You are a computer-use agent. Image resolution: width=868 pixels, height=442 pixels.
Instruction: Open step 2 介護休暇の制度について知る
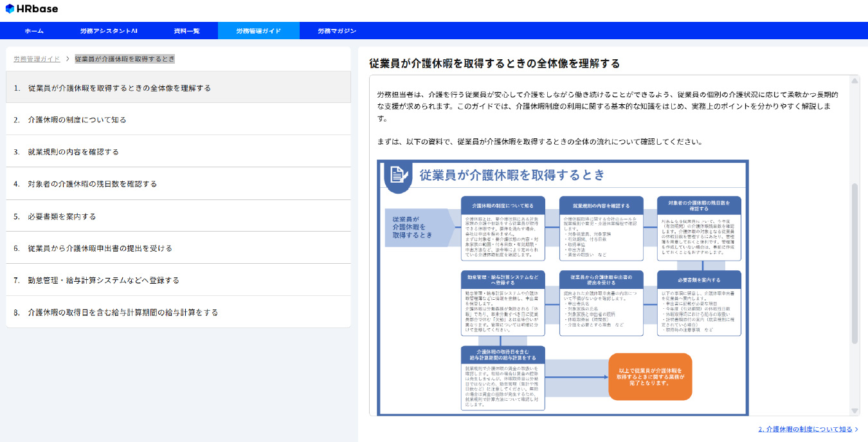tap(77, 120)
